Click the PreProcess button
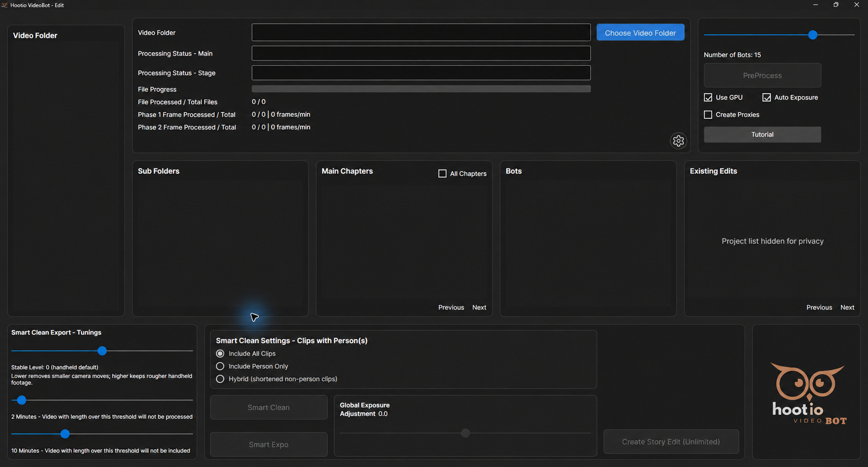This screenshot has width=868, height=467. pos(762,75)
